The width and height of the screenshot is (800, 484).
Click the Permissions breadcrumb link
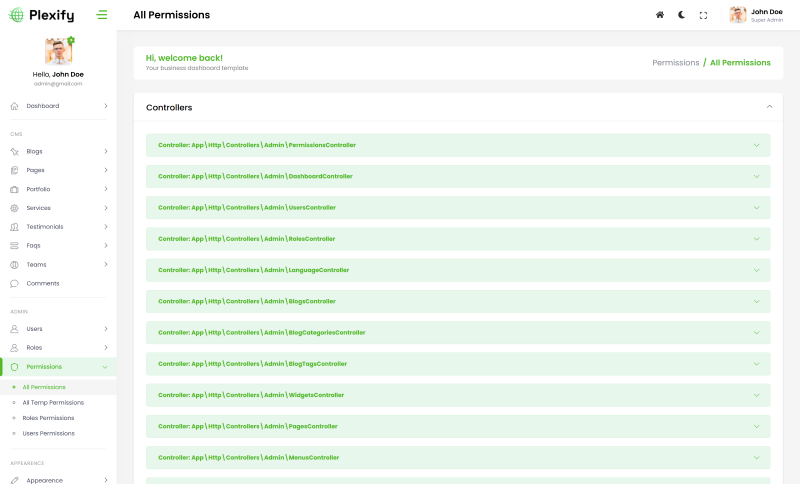[x=676, y=62]
